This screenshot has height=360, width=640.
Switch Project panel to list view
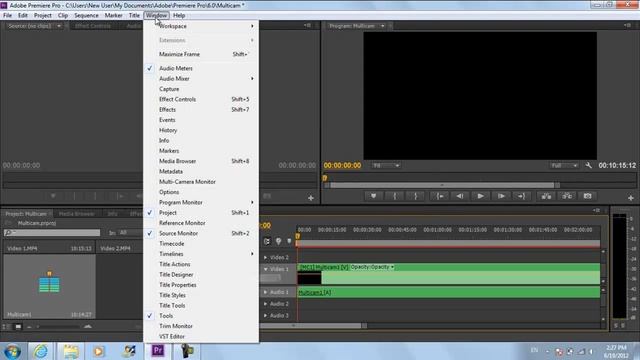pyautogui.click(x=7, y=327)
